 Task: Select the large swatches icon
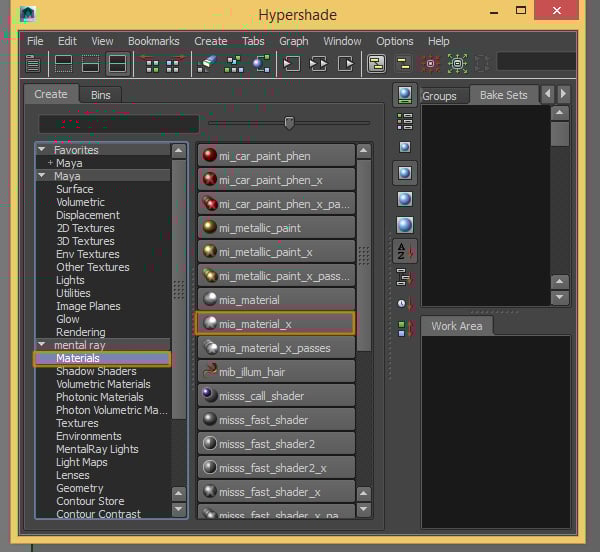pyautogui.click(x=405, y=199)
